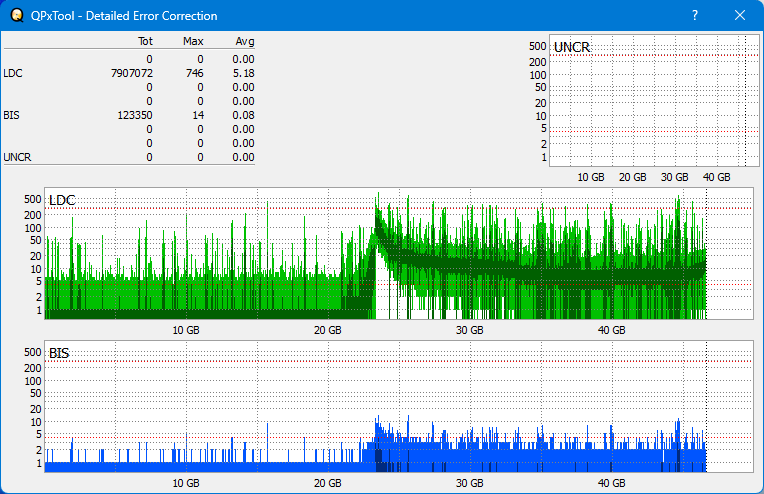Select the LDC row label in the table
The image size is (764, 494).
[13, 73]
